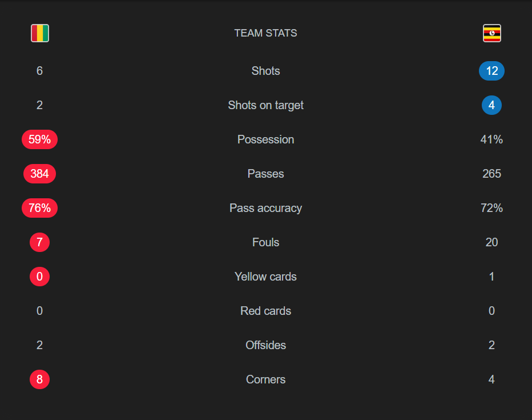Click the Corners stat label
Screen dimensions: 532x420
tap(265, 379)
